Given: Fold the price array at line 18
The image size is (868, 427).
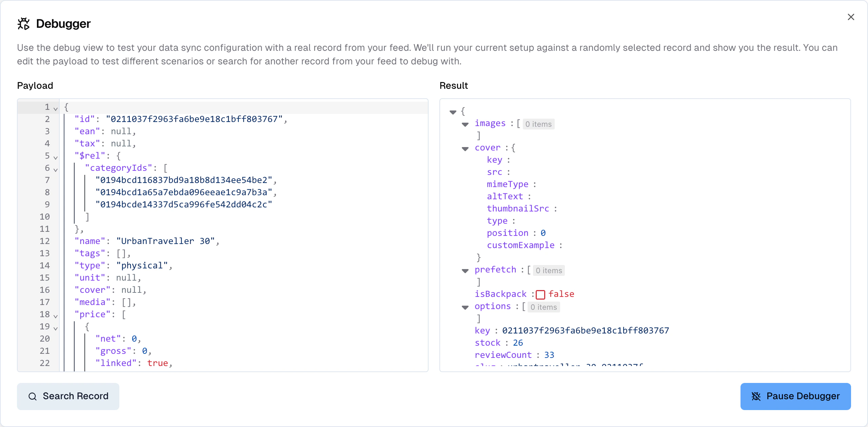Looking at the screenshot, I should (x=56, y=316).
